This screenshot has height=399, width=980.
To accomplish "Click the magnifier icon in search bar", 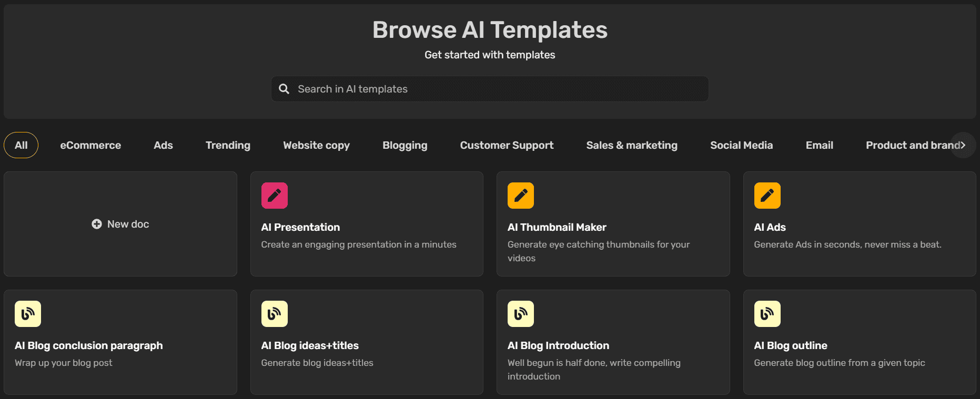I will [284, 89].
